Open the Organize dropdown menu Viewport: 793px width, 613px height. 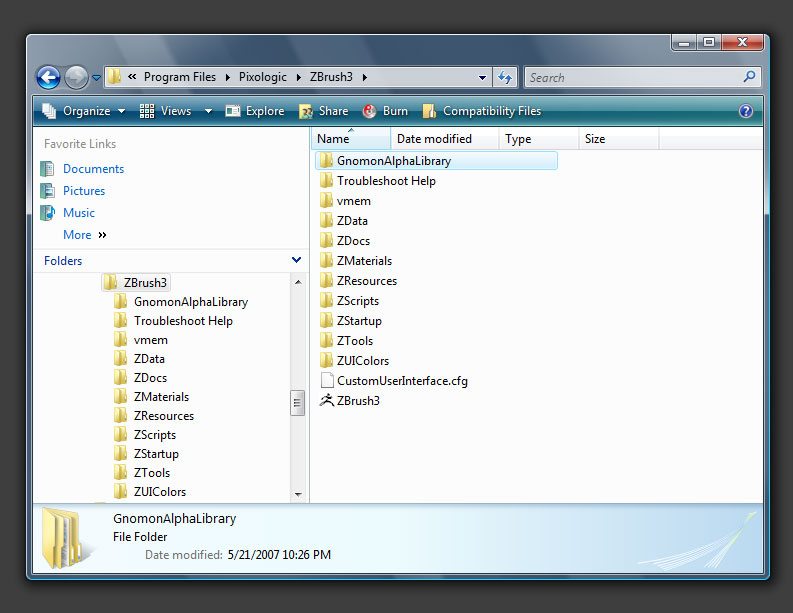click(84, 111)
